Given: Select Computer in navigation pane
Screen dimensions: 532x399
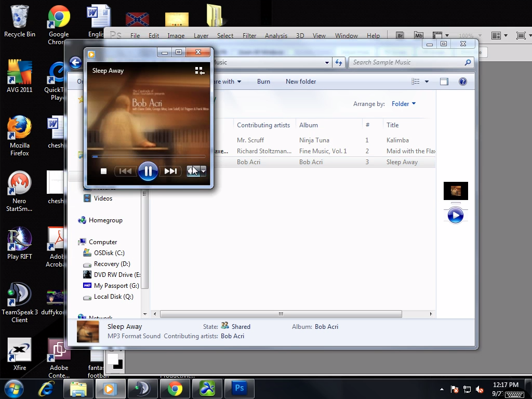Looking at the screenshot, I should coord(98,242).
